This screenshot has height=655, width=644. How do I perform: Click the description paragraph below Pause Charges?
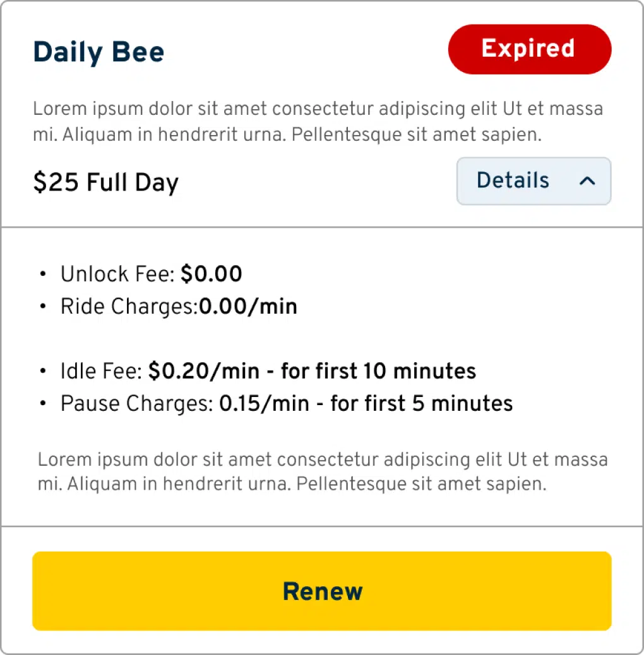pyautogui.click(x=322, y=472)
